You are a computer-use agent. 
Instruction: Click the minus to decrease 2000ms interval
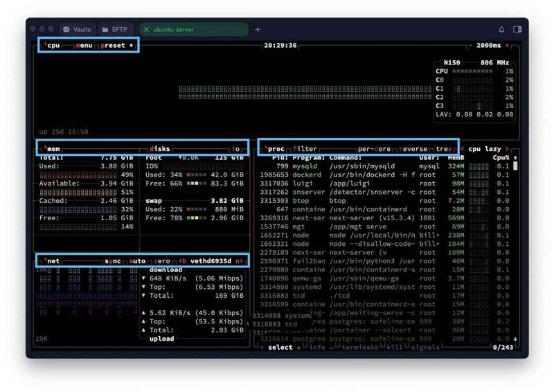coord(472,46)
